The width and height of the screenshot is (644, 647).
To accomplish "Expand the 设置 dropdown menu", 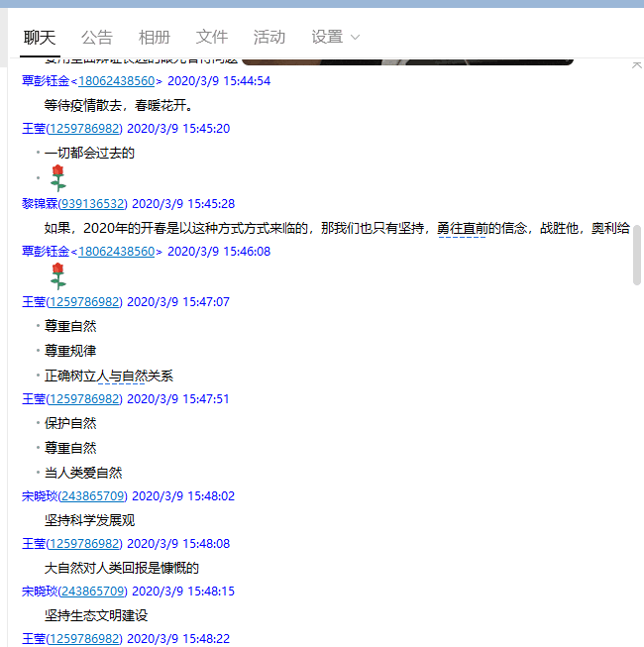I will (336, 37).
